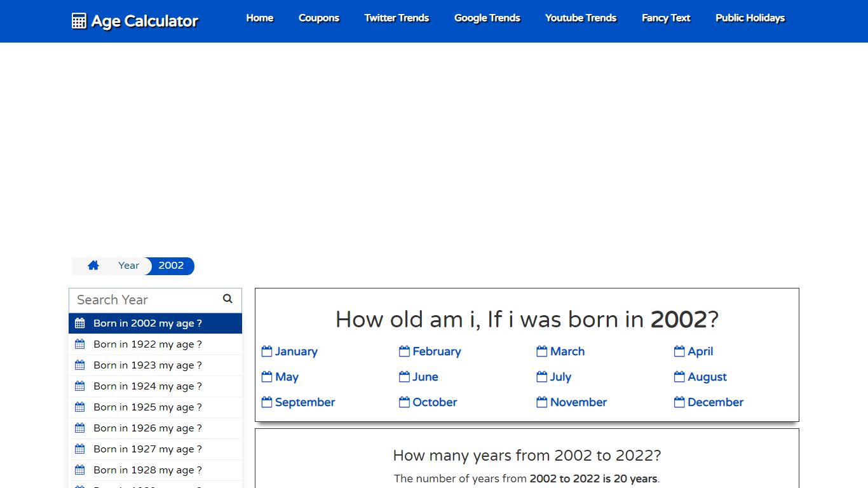Select the July month link
Image resolution: width=868 pixels, height=488 pixels.
[560, 377]
